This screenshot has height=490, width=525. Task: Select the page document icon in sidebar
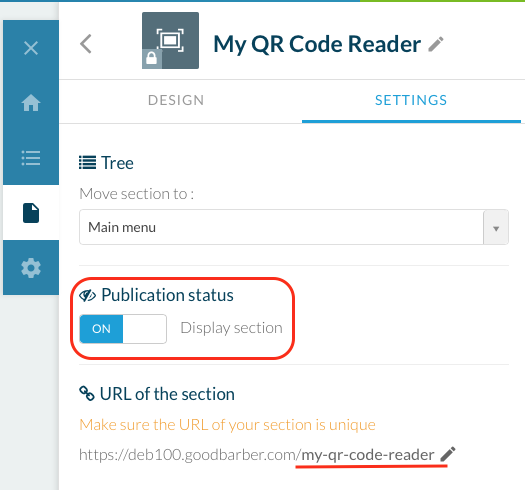(31, 213)
